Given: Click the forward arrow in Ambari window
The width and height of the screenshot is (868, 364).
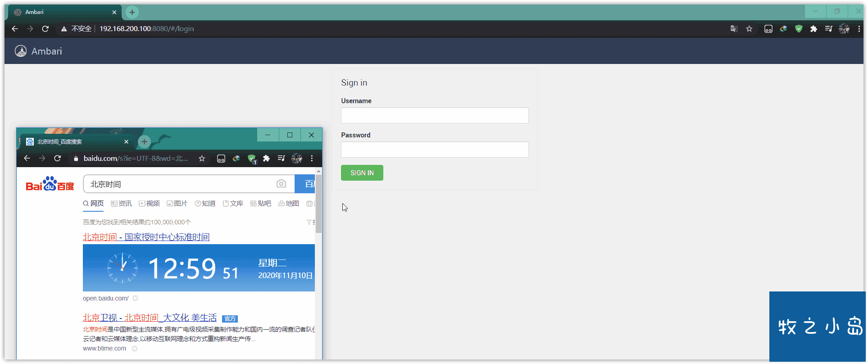Looking at the screenshot, I should [30, 29].
